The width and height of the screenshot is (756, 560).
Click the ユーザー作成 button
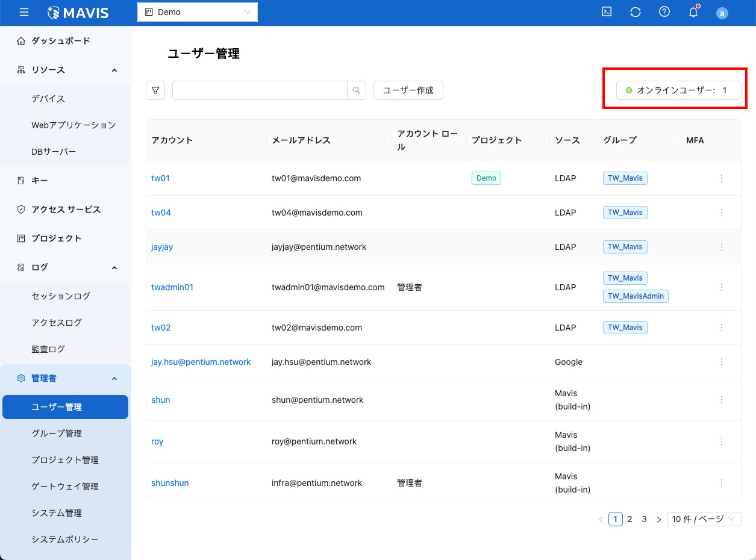click(408, 90)
